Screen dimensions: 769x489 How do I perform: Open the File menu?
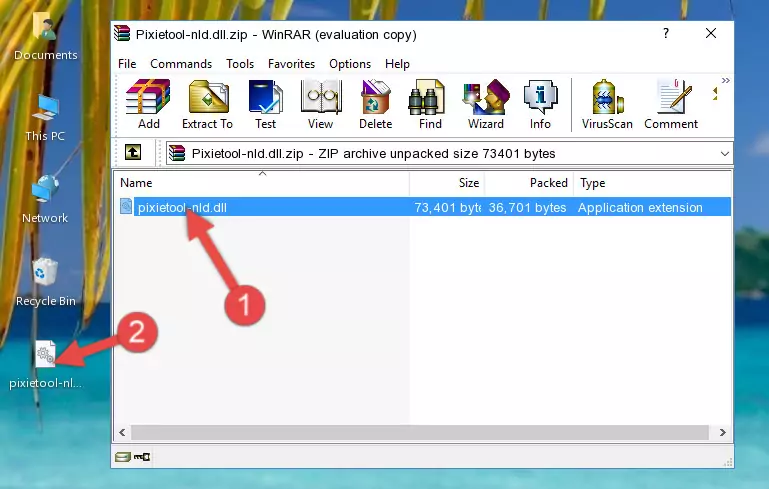(127, 64)
